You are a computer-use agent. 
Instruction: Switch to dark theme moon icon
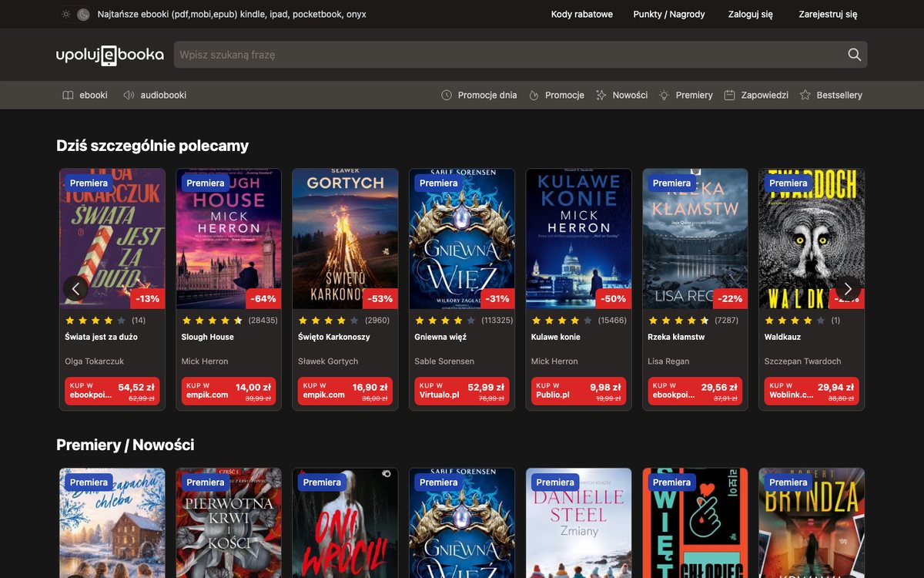[x=83, y=15]
